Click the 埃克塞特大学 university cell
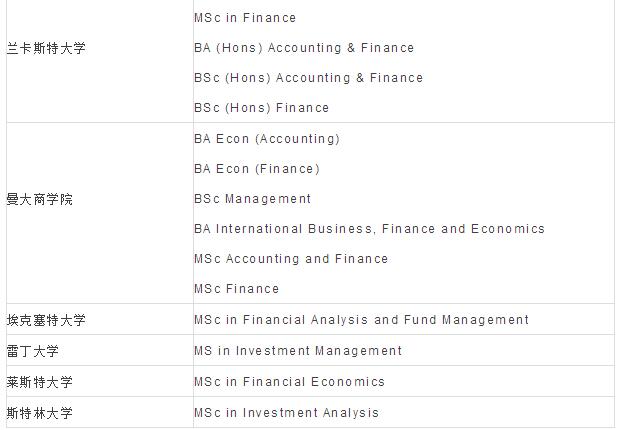 click(x=46, y=320)
